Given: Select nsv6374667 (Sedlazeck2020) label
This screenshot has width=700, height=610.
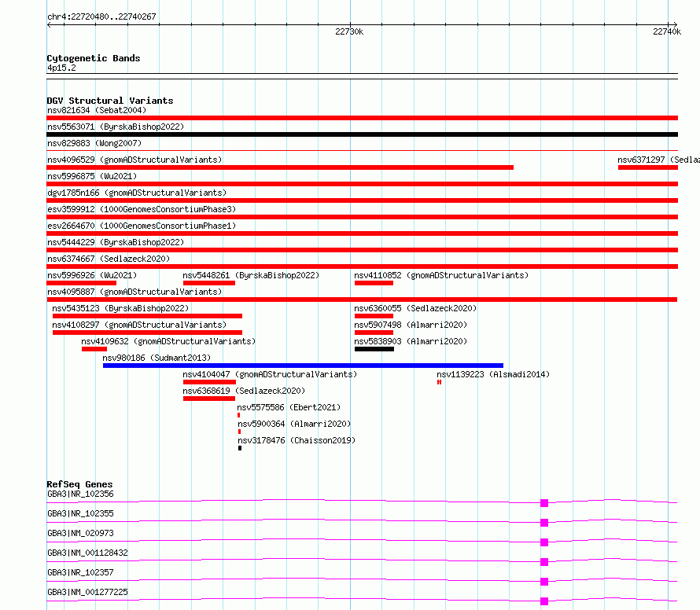Looking at the screenshot, I should [109, 259].
